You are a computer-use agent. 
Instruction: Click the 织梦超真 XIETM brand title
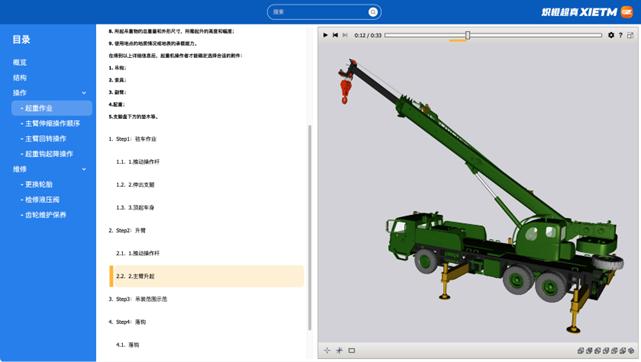tap(579, 12)
